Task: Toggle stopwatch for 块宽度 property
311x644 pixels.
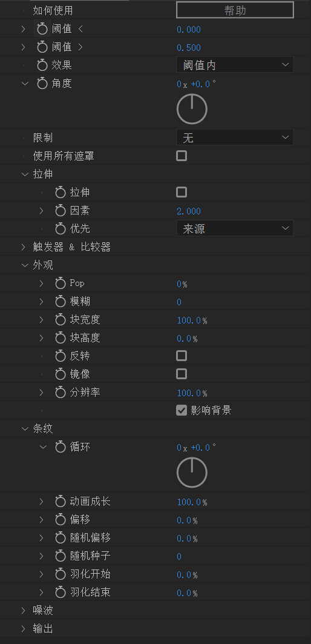Action: pos(61,319)
